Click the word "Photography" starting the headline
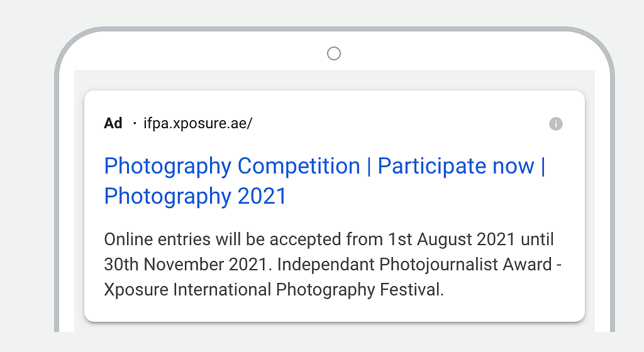This screenshot has height=352, width=644. pyautogui.click(x=168, y=167)
